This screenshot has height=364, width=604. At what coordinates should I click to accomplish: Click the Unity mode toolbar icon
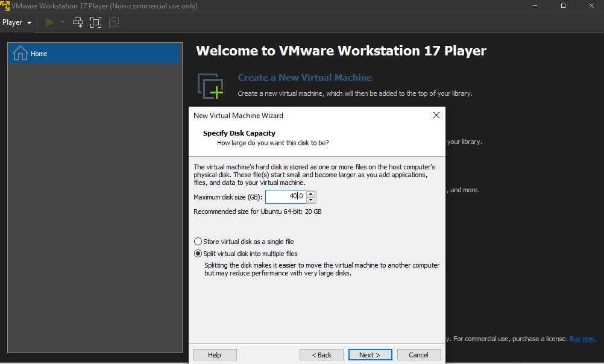[x=114, y=22]
